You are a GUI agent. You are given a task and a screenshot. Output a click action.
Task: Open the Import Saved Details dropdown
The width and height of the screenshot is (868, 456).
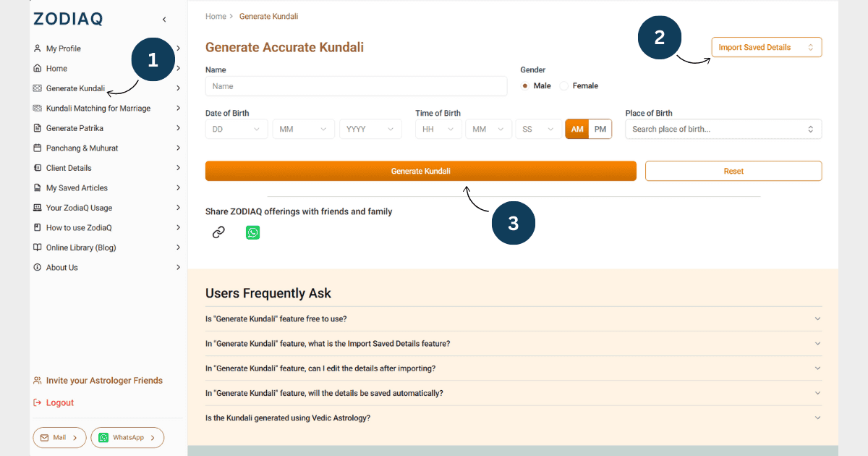766,46
